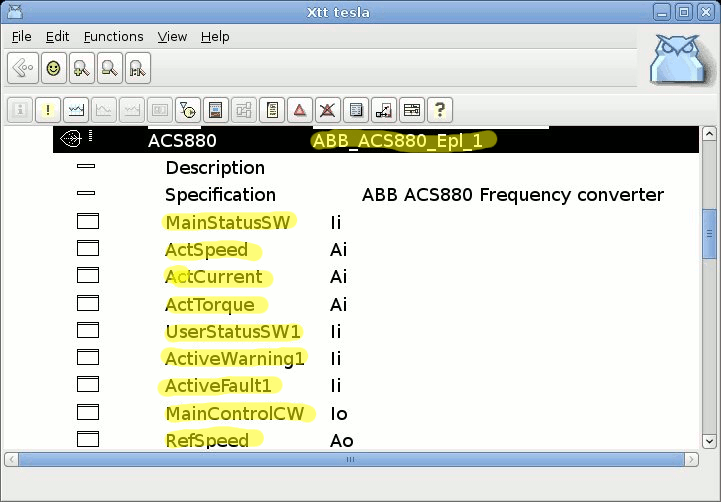Open the Help menu
This screenshot has width=721, height=502.
pos(215,37)
